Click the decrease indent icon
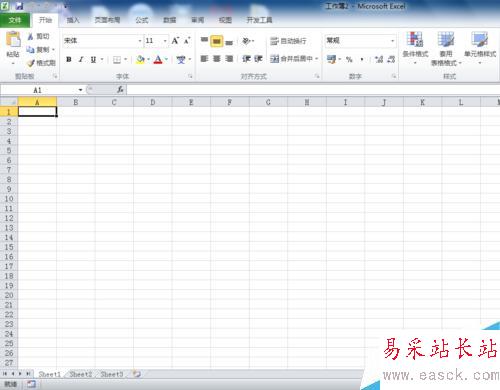This screenshot has width=500, height=390. click(246, 59)
